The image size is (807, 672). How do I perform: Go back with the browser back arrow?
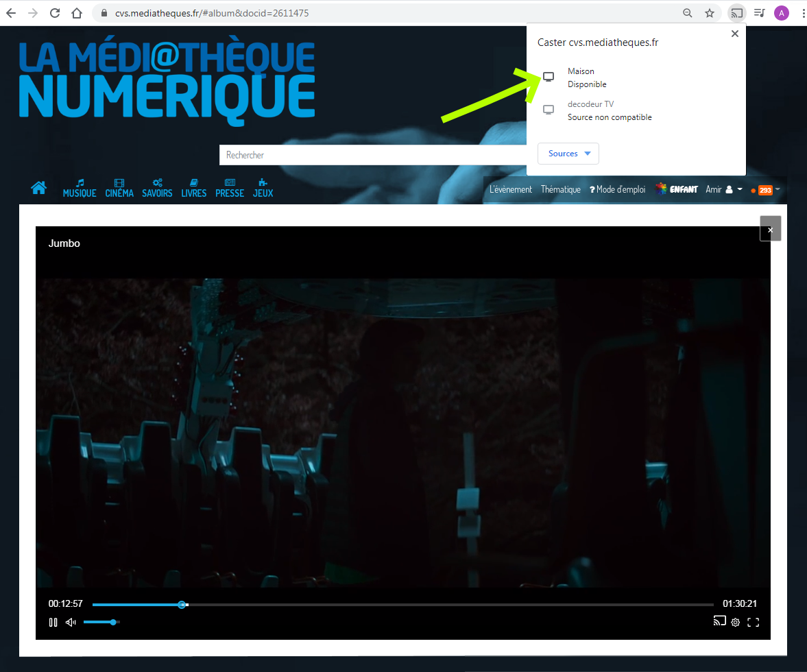tap(11, 13)
